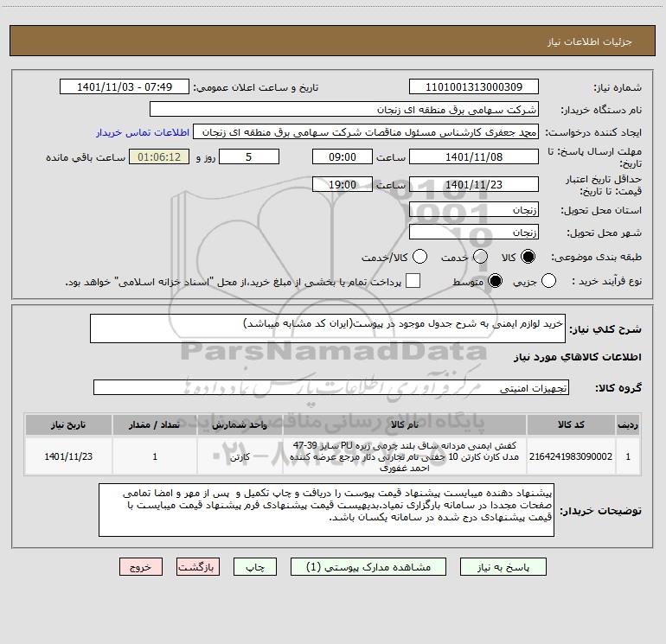Click item code 2164241983090002 cell
The width and height of the screenshot is (666, 644).
point(571,456)
